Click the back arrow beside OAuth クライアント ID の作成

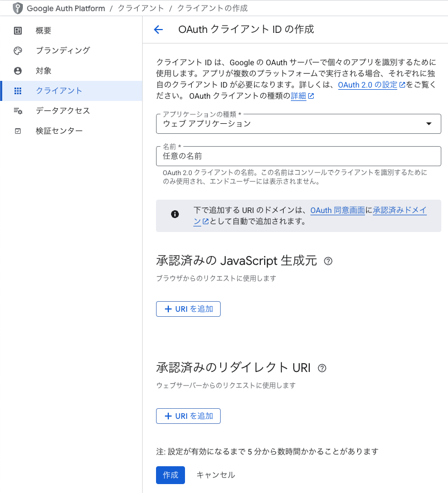(158, 30)
